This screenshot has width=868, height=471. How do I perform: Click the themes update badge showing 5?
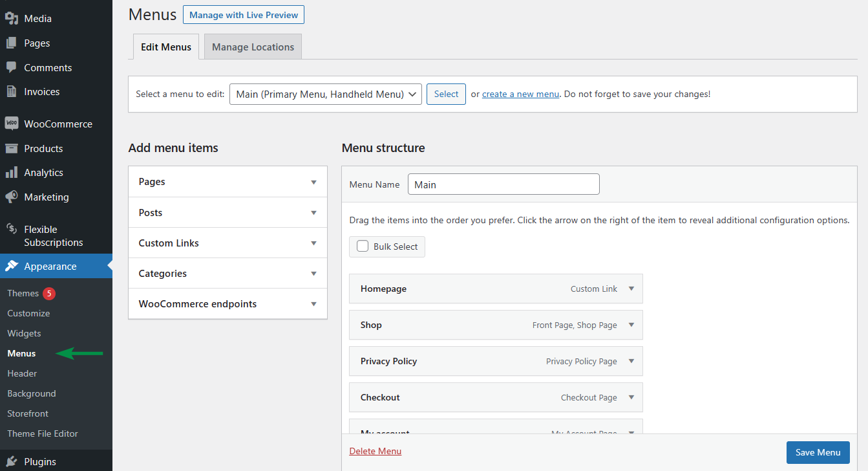(49, 293)
